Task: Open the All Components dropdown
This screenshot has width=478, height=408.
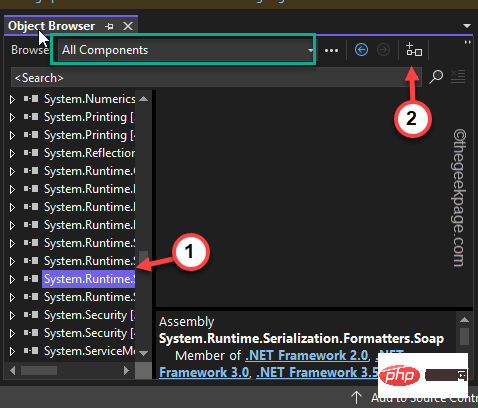Action: click(x=186, y=50)
